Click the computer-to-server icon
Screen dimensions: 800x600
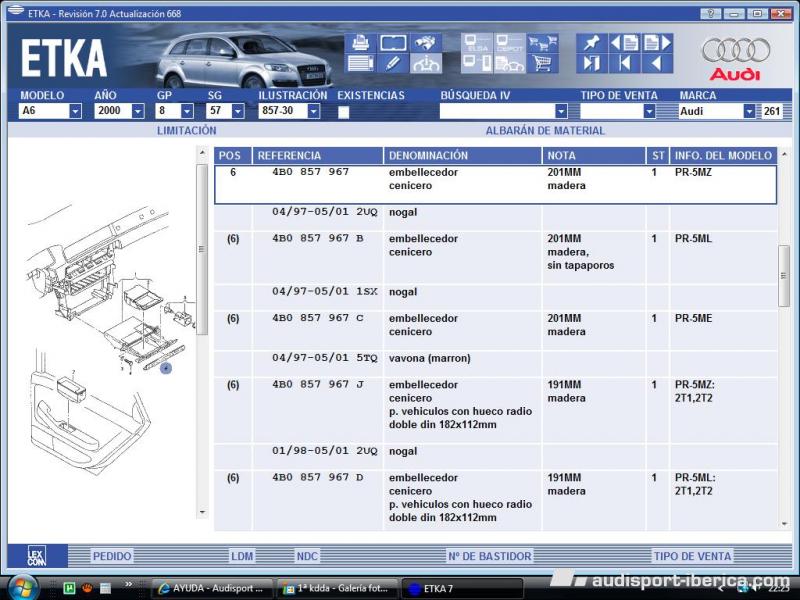coord(477,64)
